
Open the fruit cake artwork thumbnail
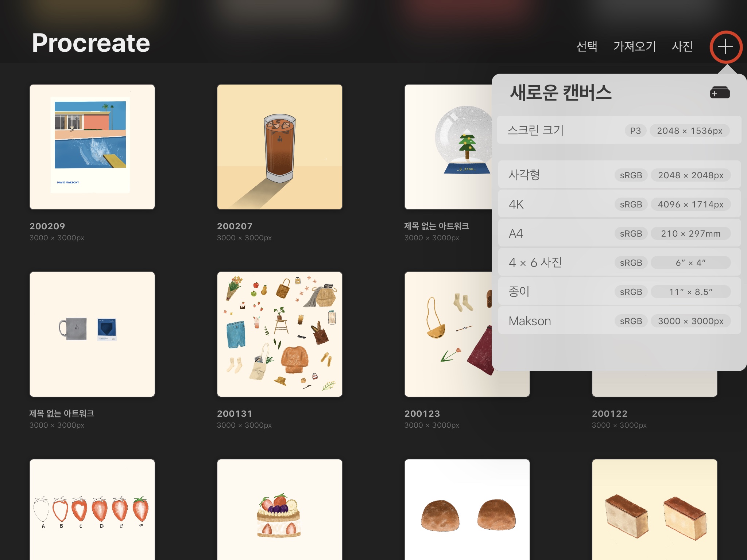pos(280,510)
